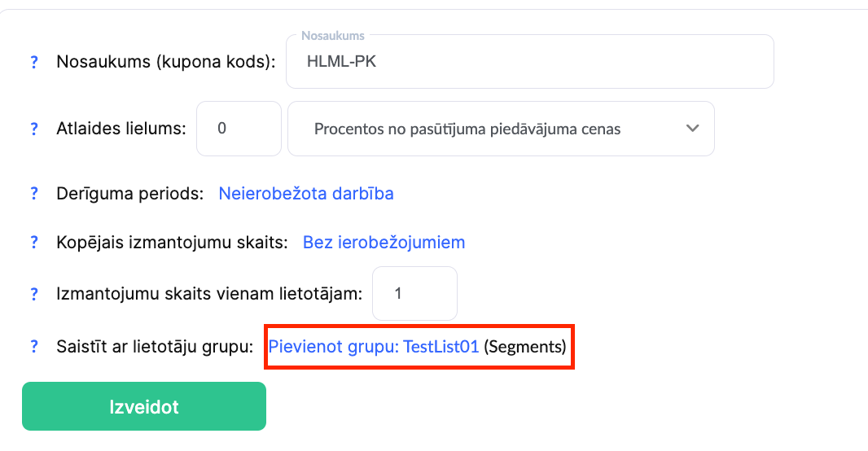Click the Kopējais izmantojumu skaits label
868x451 pixels.
coord(172,243)
